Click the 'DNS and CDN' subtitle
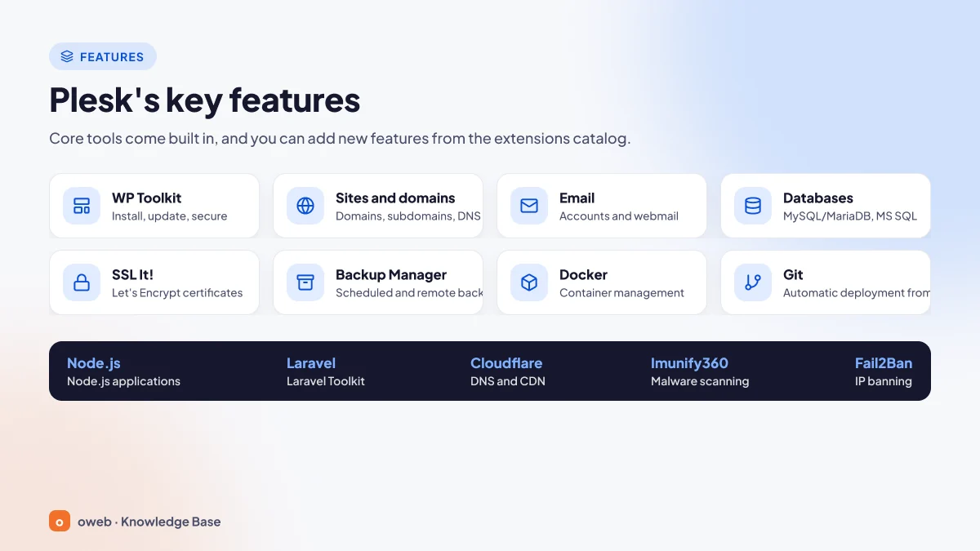The width and height of the screenshot is (980, 551). click(x=508, y=381)
